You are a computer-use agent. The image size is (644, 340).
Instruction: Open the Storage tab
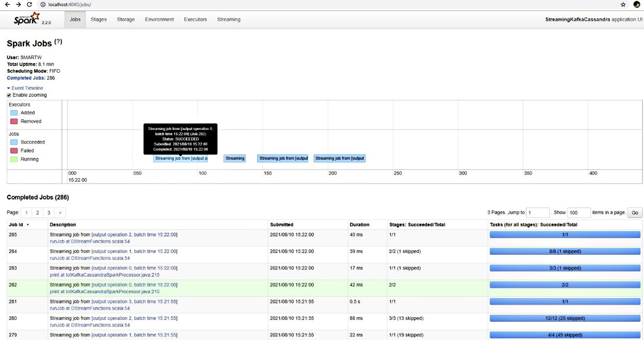click(x=126, y=19)
